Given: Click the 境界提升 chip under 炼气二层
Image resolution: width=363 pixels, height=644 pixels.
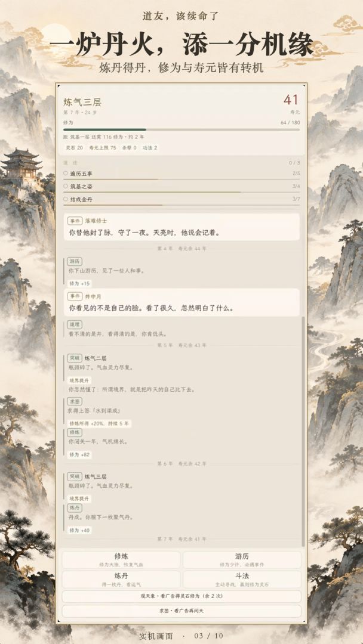Looking at the screenshot, I should coord(79,380).
